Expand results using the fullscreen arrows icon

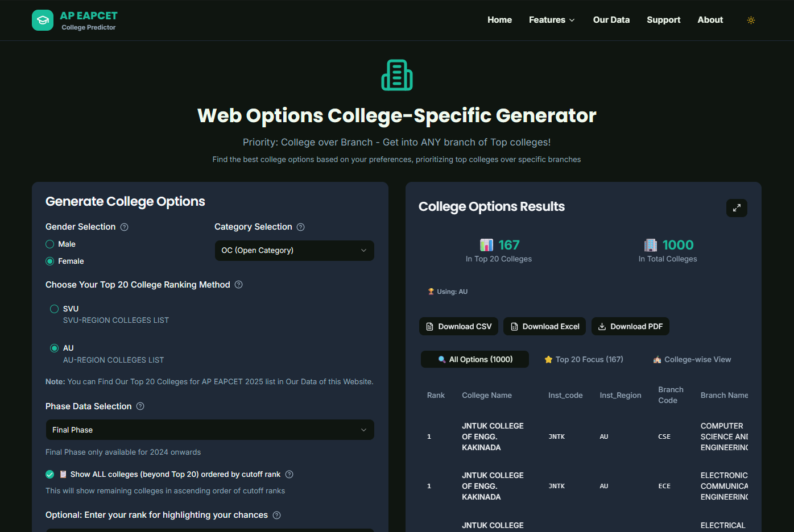coord(737,208)
